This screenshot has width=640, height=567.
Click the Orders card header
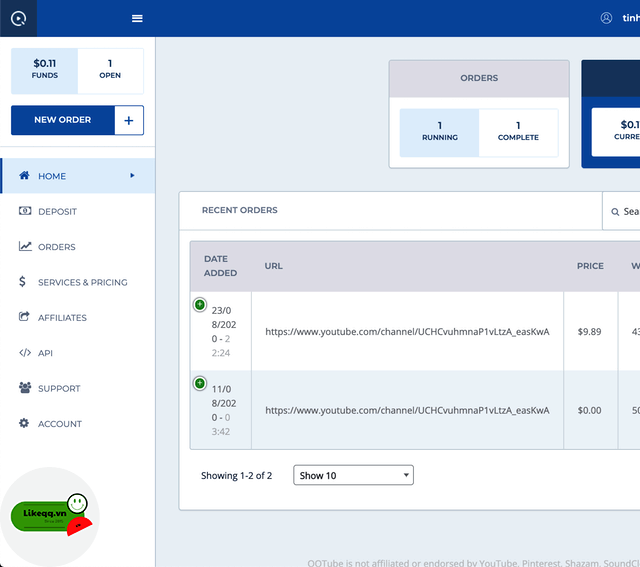click(479, 78)
